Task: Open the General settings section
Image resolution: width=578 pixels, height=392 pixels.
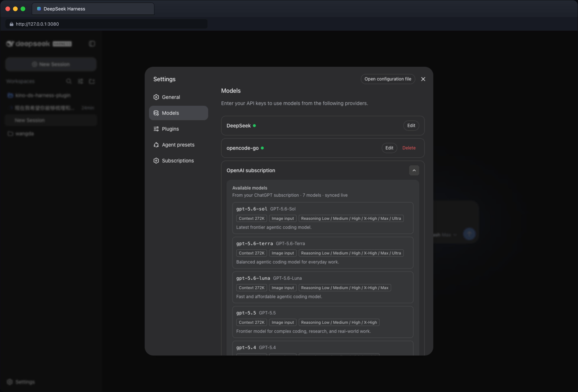Action: coord(178,97)
